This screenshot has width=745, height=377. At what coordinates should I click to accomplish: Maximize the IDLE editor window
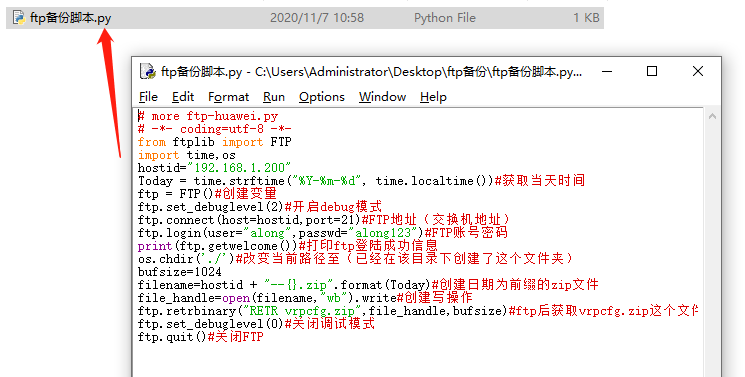point(652,71)
